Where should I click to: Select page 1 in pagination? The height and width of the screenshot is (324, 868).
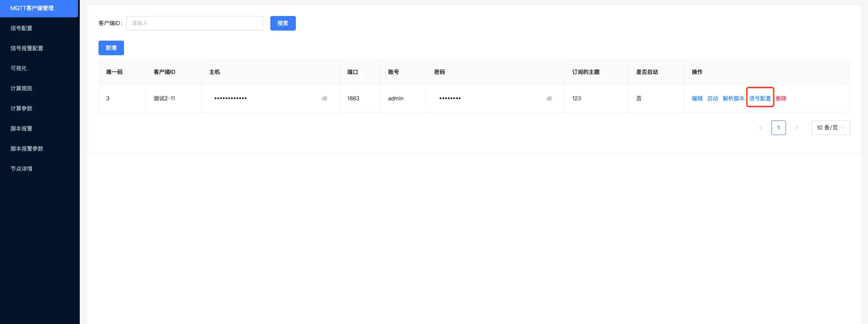point(778,128)
